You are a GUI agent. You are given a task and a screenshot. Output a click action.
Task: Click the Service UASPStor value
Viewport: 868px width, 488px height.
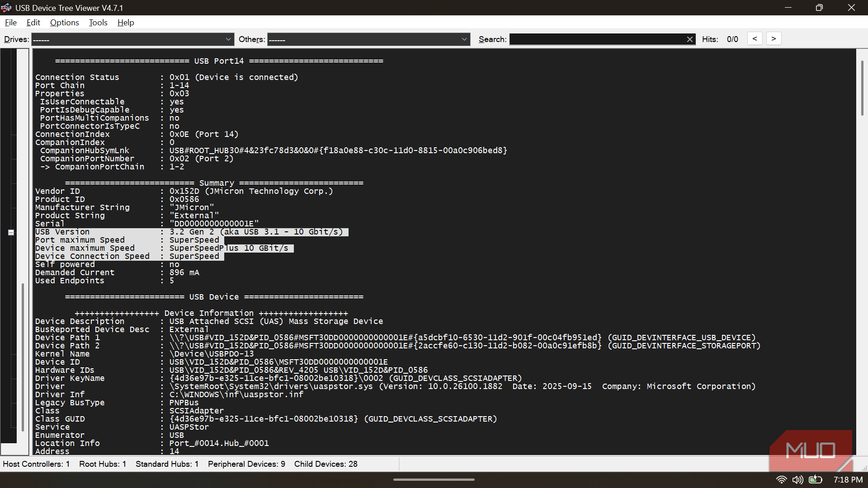pos(189,427)
